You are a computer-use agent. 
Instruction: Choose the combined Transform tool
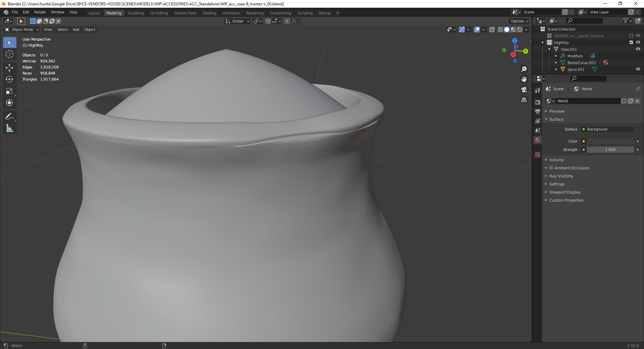(9, 103)
